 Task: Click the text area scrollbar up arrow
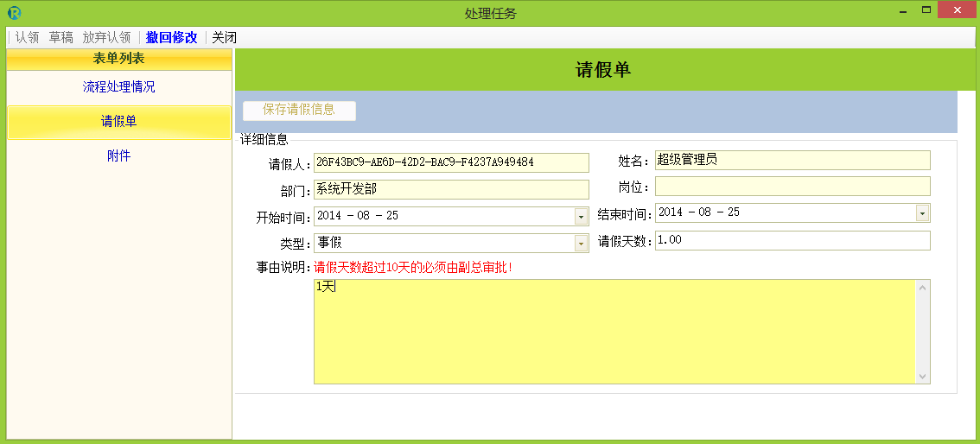pos(922,288)
